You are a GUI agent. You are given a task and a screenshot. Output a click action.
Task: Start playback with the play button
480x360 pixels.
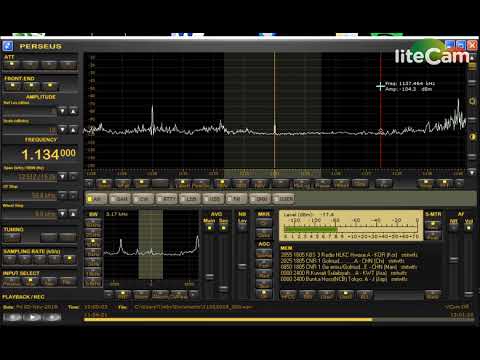point(32,317)
